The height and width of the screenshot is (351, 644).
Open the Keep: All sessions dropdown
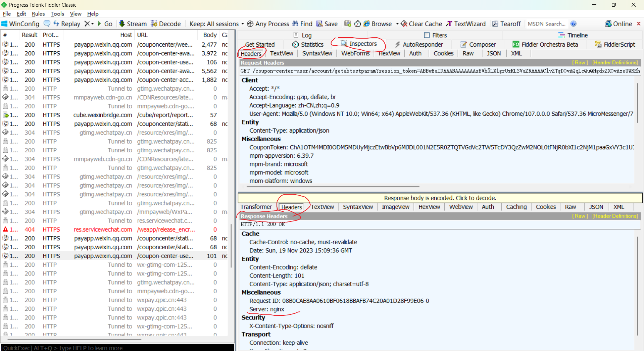(x=216, y=24)
